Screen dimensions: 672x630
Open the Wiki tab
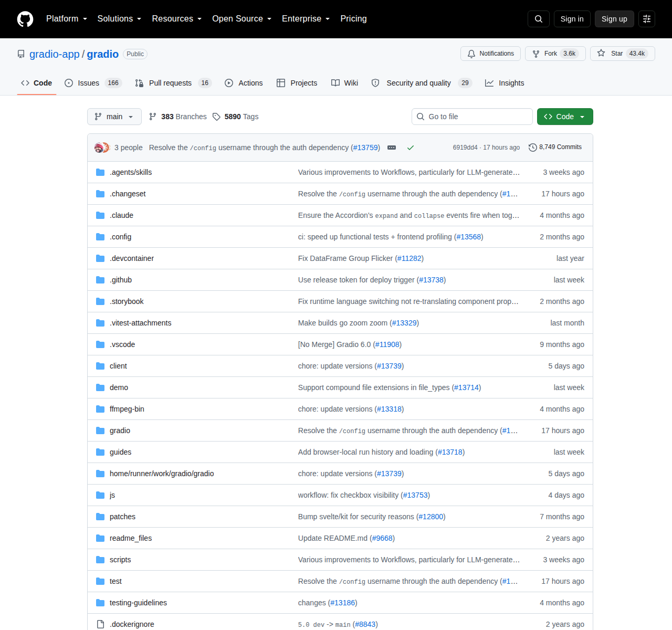tap(345, 83)
